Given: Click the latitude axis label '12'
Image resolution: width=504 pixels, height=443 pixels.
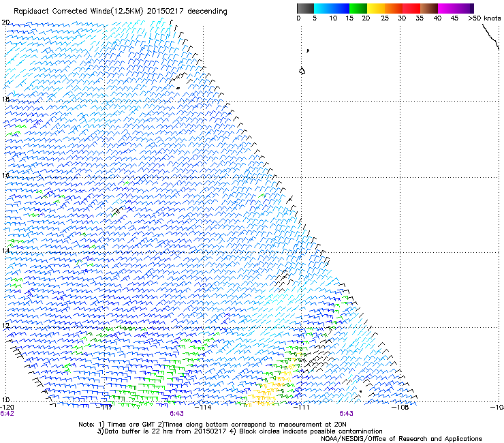Looking at the screenshot, I should point(5,325).
